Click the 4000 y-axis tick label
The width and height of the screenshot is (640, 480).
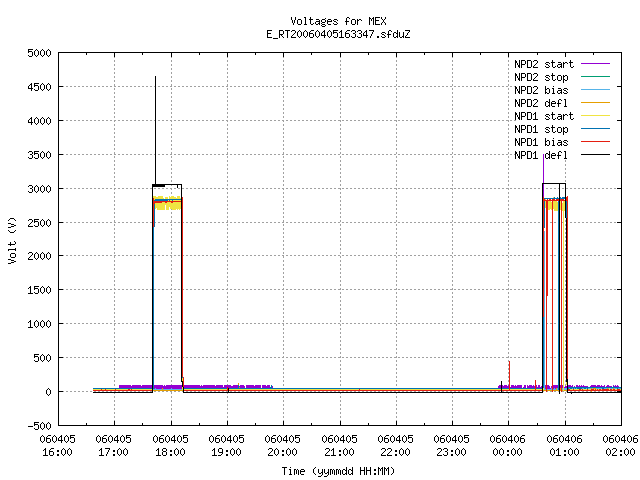39,121
